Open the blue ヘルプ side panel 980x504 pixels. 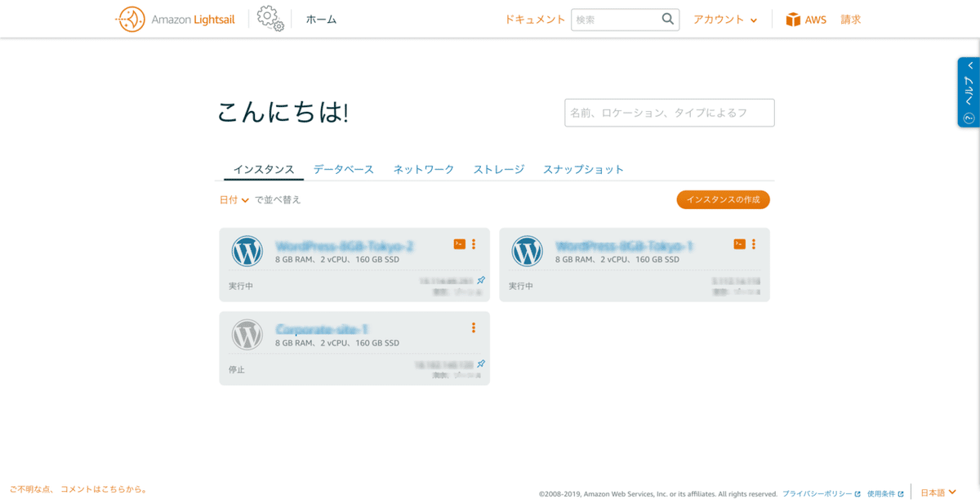point(969,92)
